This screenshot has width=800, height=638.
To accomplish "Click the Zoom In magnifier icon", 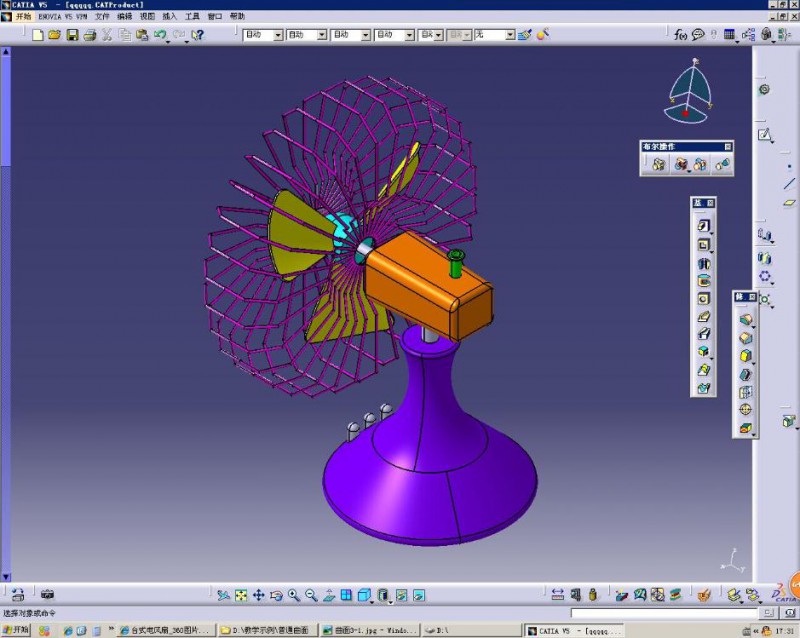I will pyautogui.click(x=294, y=595).
